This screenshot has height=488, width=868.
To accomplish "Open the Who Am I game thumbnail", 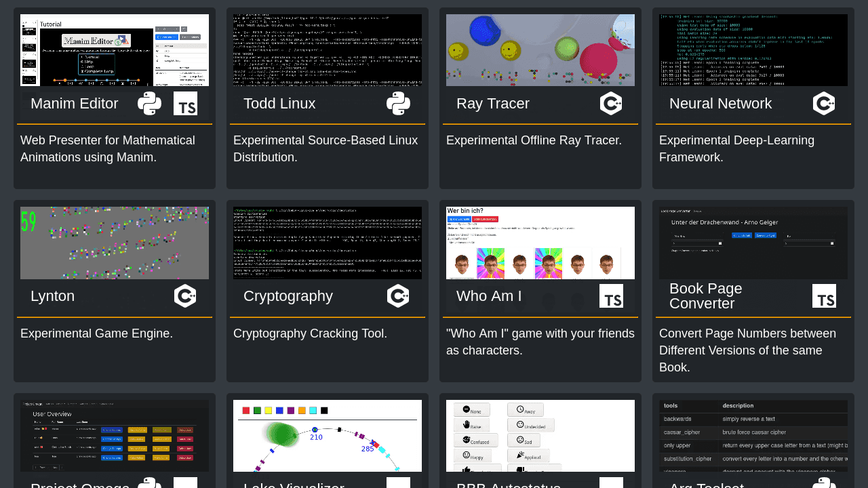I will (x=540, y=243).
